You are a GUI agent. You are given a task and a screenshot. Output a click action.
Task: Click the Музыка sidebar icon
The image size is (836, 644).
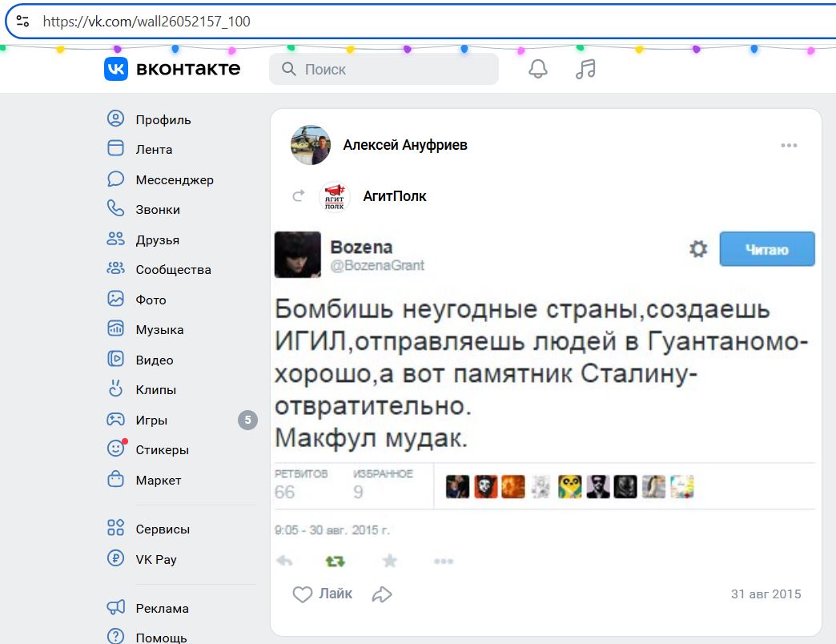click(115, 328)
